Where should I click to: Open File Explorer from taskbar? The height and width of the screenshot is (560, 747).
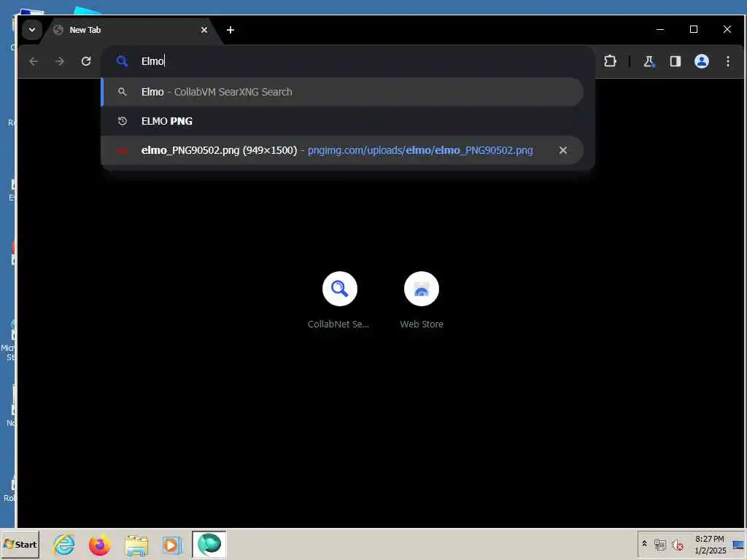click(136, 545)
